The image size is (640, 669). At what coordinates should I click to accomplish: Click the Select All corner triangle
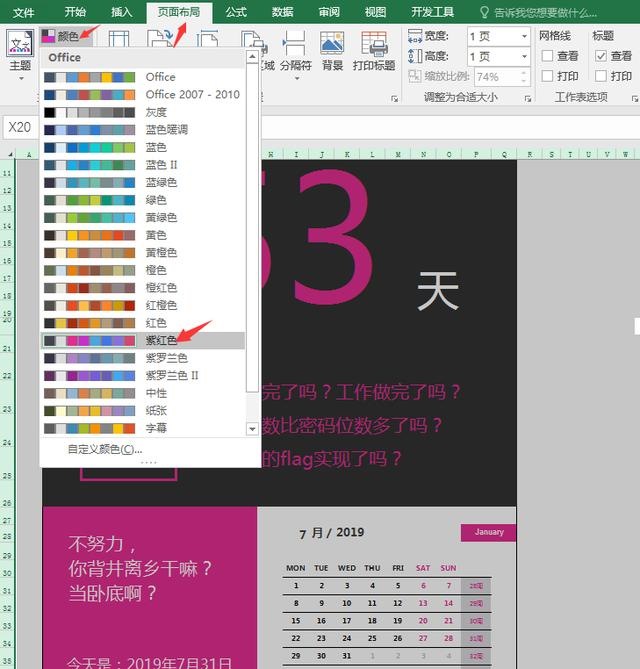9,154
